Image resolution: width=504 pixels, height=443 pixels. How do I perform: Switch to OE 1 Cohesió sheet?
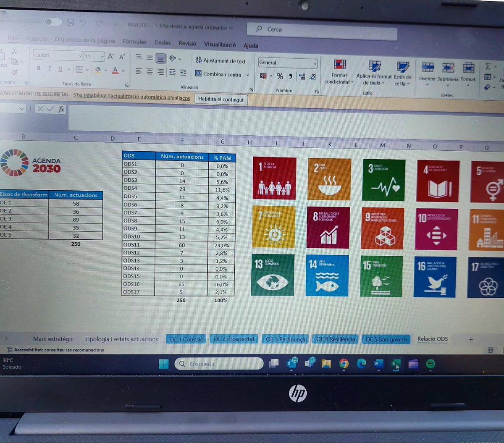click(186, 339)
